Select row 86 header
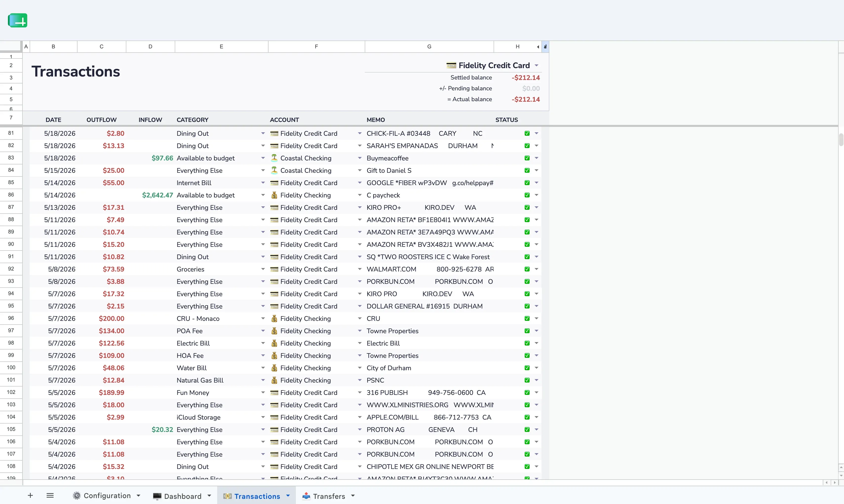Image resolution: width=844 pixels, height=504 pixels. pos(11,195)
